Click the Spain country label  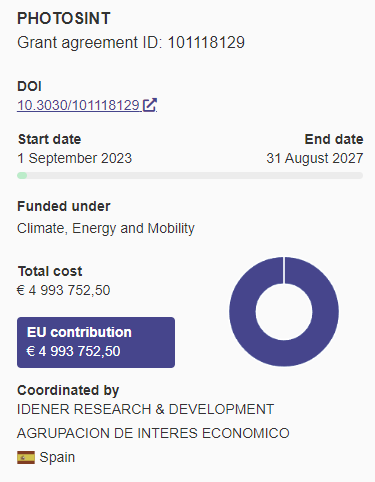click(x=57, y=457)
